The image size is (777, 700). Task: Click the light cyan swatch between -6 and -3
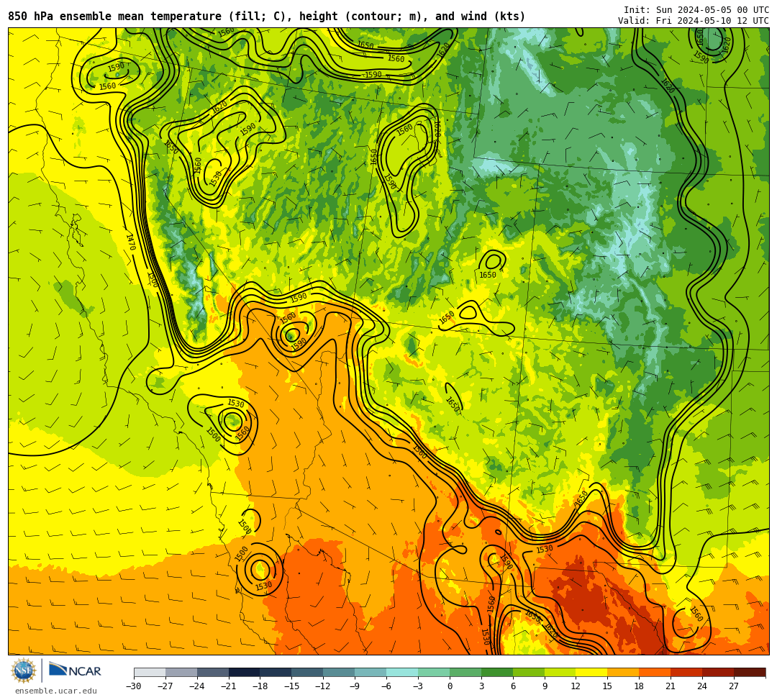pos(402,672)
